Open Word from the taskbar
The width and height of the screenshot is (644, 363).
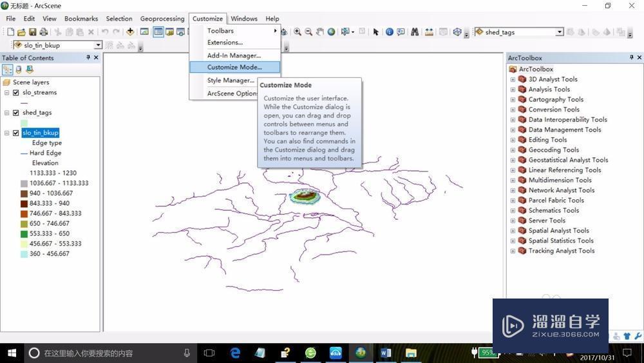point(386,353)
